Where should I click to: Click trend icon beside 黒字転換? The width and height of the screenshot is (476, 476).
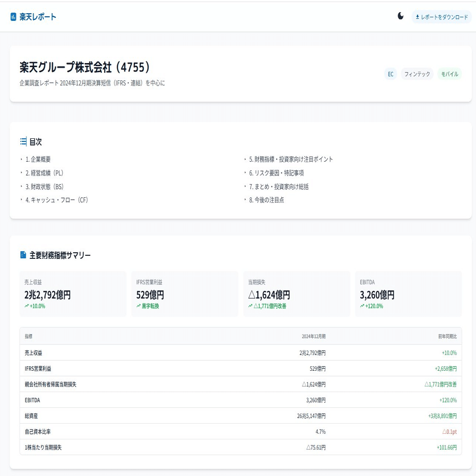(138, 306)
